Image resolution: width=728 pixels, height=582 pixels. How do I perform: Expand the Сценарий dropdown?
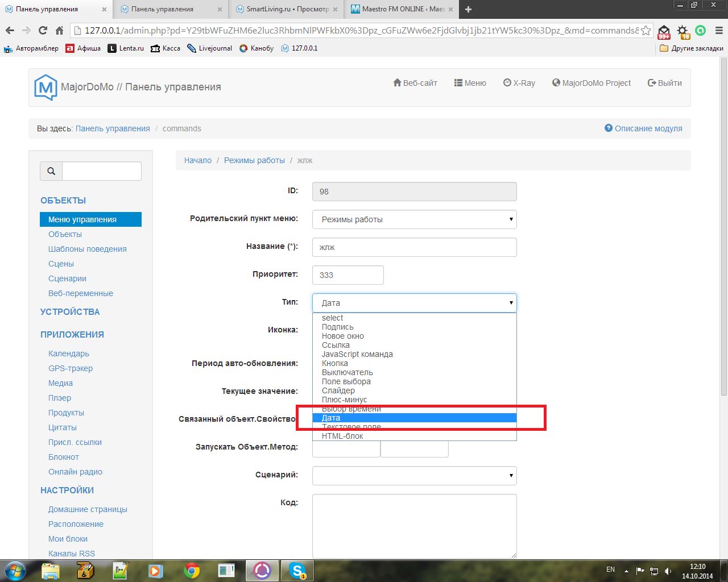coord(414,475)
